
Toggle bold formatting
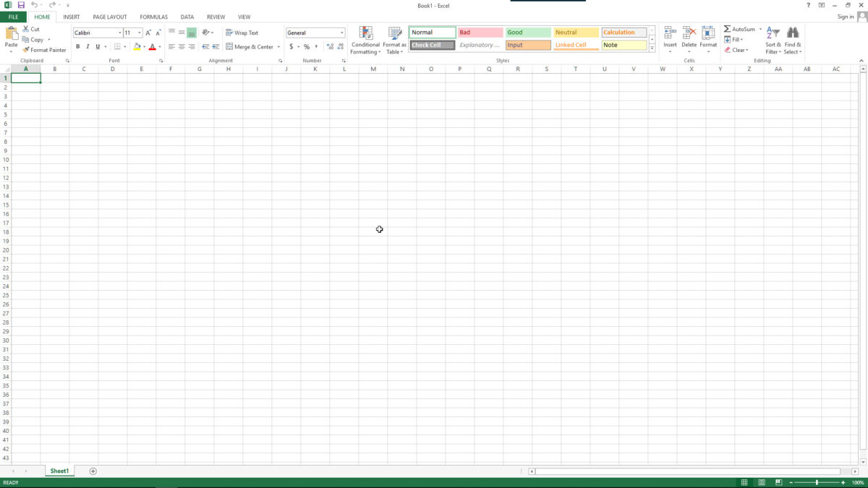point(77,46)
